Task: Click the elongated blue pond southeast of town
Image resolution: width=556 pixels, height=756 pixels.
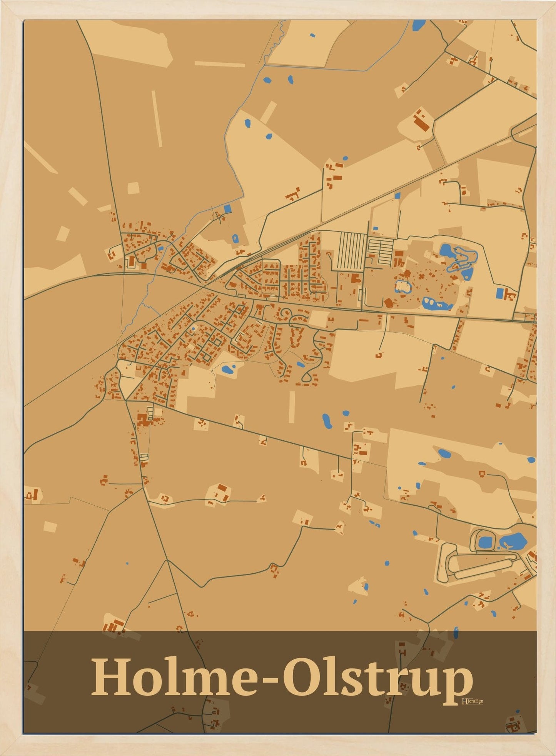Action: 327,421
